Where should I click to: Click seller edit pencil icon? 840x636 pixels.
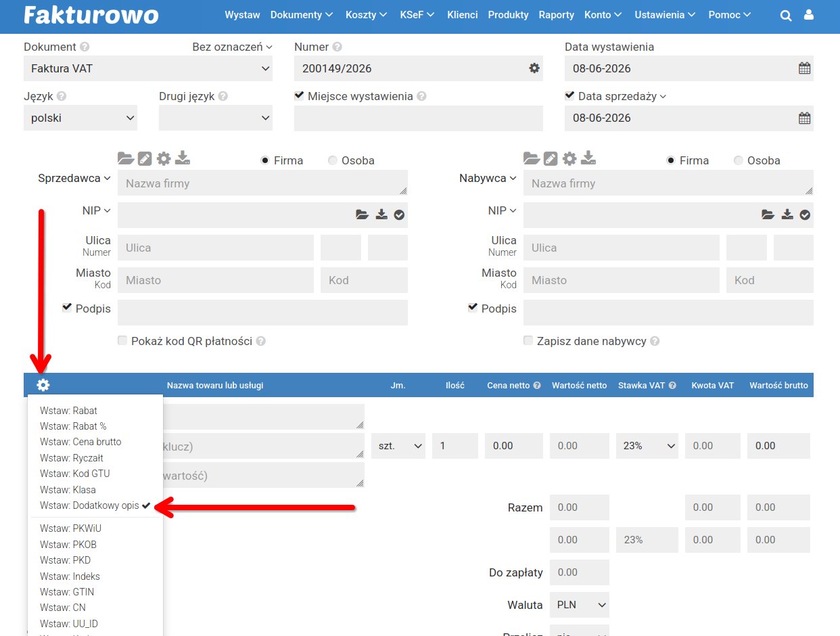pyautogui.click(x=145, y=158)
